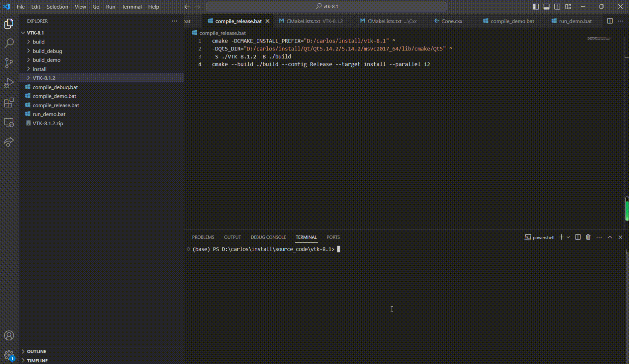629x364 pixels.
Task: Open the Extensions view
Action: click(9, 103)
